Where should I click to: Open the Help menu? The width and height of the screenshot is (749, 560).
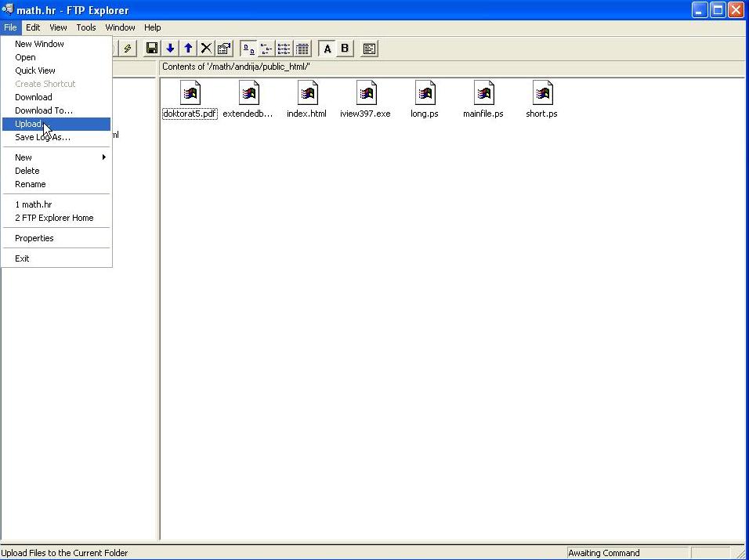coord(152,27)
